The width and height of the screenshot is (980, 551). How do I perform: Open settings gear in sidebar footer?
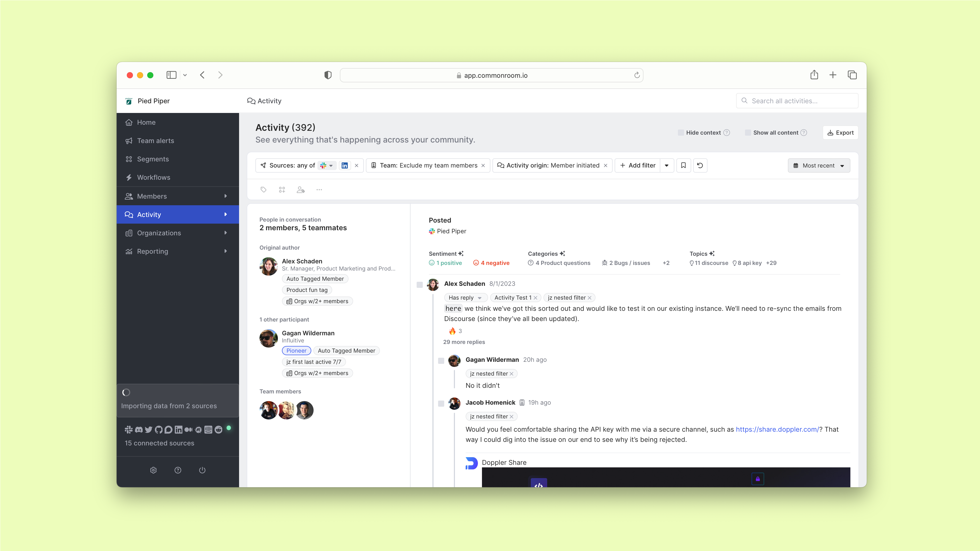point(153,470)
